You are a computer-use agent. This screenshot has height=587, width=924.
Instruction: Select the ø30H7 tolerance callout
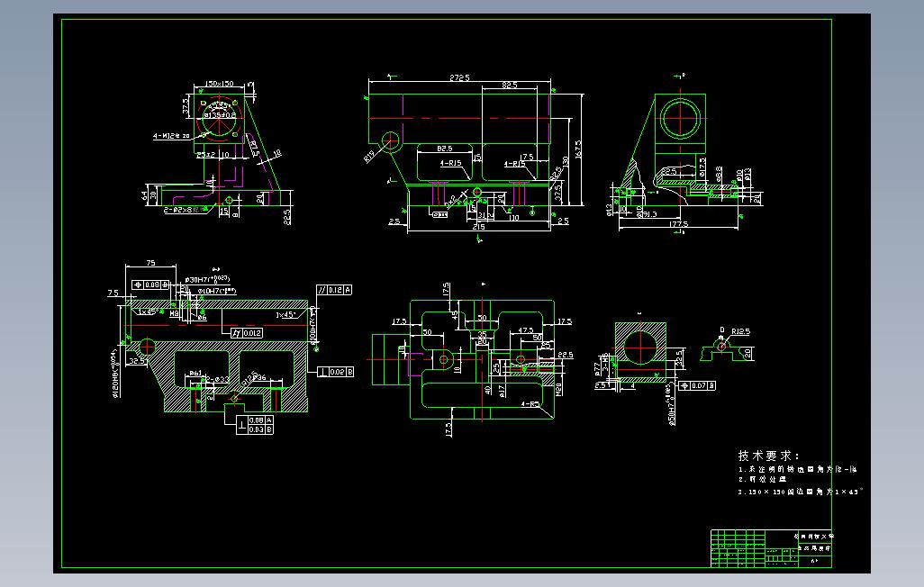click(207, 279)
